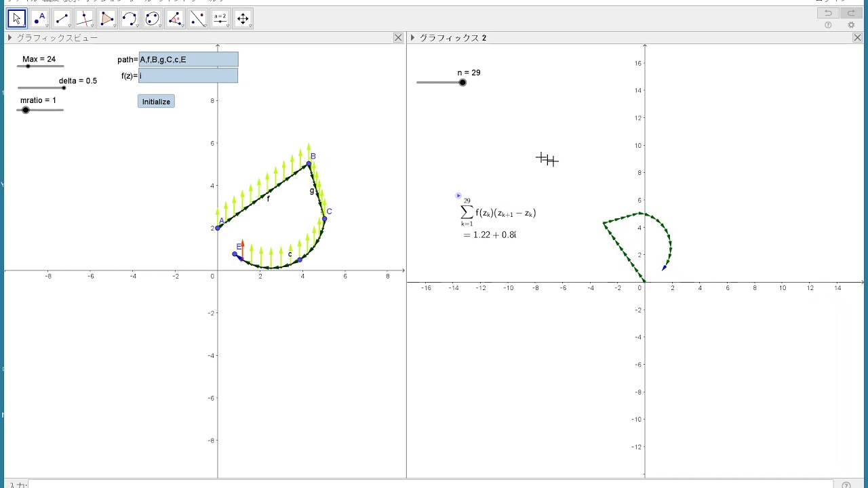Click the segment label f
The height and width of the screenshot is (488, 868).
(269, 199)
